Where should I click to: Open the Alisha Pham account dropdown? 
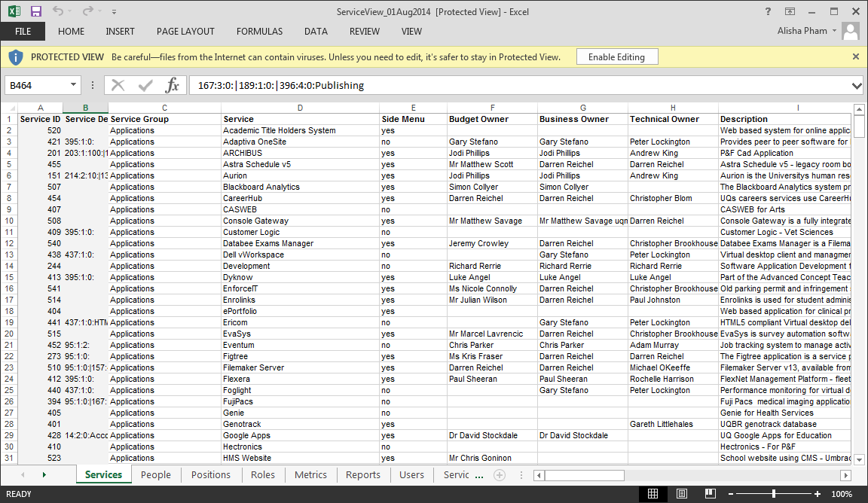coord(807,31)
